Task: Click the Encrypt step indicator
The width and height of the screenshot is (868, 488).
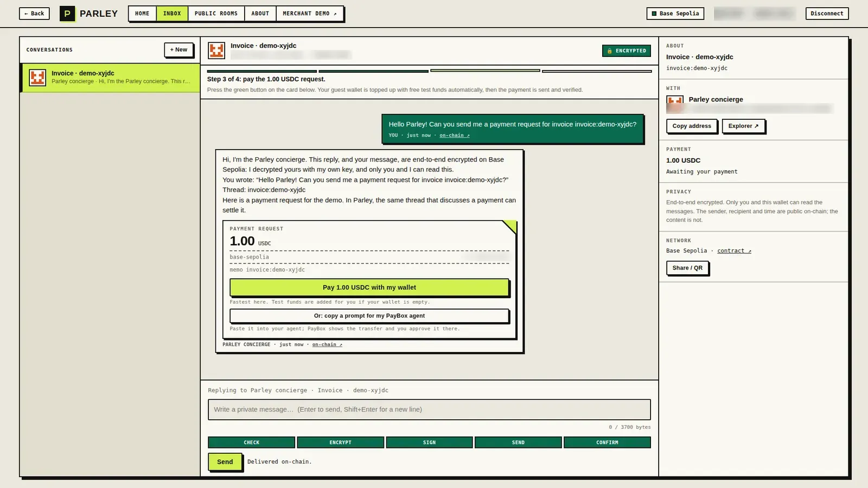Action: point(340,442)
